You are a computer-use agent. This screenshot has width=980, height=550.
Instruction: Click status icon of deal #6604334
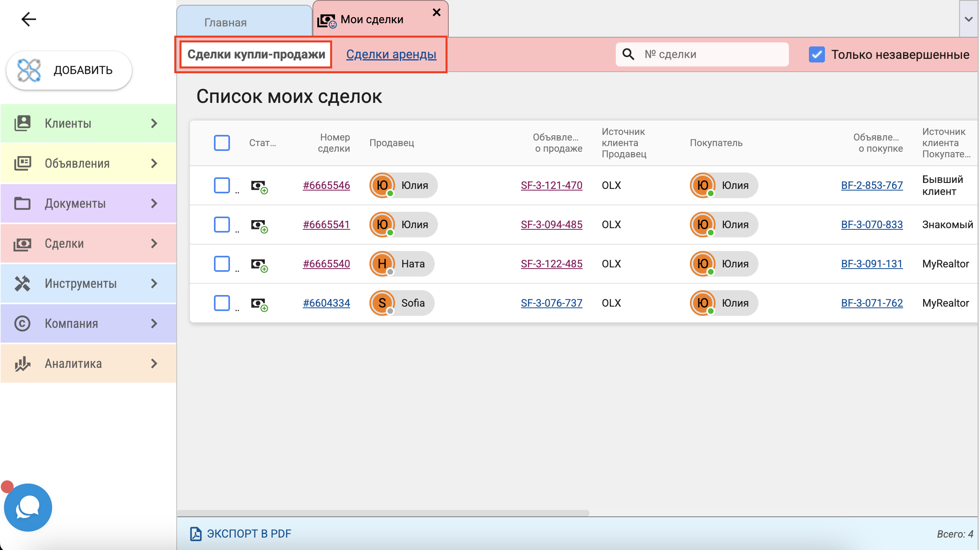(x=259, y=304)
